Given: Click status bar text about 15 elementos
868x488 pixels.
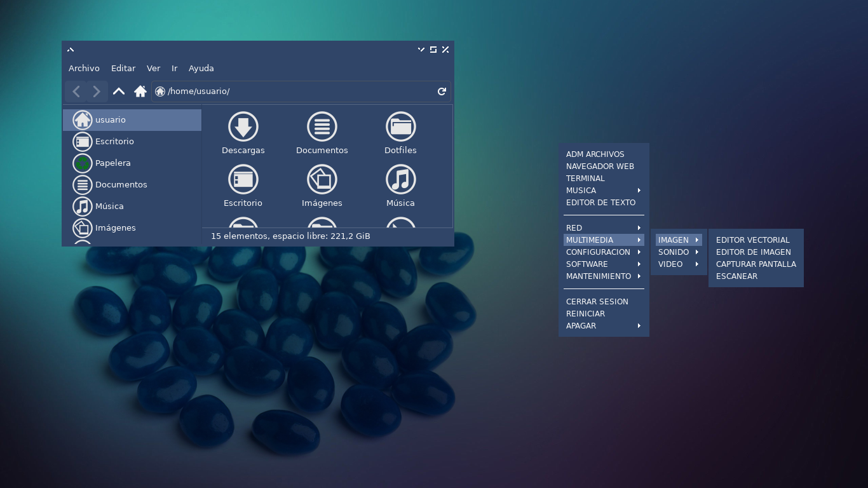Looking at the screenshot, I should point(290,236).
